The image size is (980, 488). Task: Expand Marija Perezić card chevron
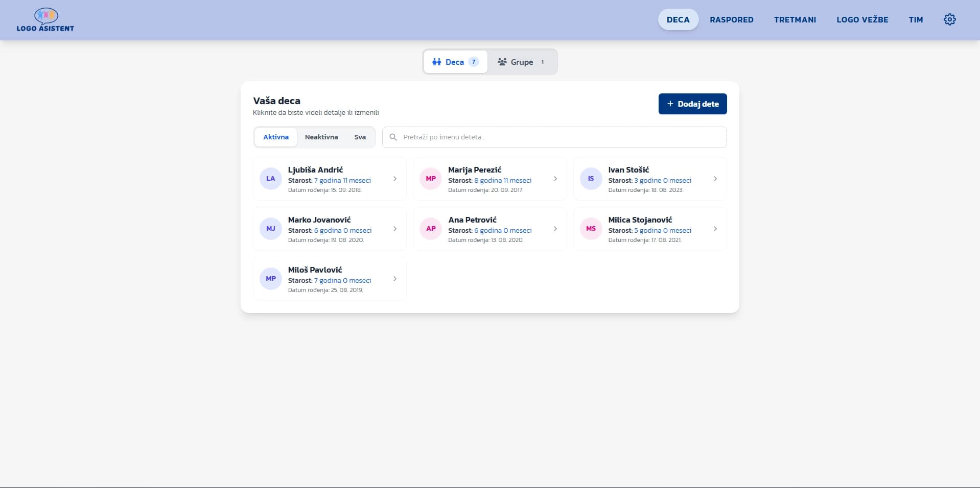pos(555,179)
